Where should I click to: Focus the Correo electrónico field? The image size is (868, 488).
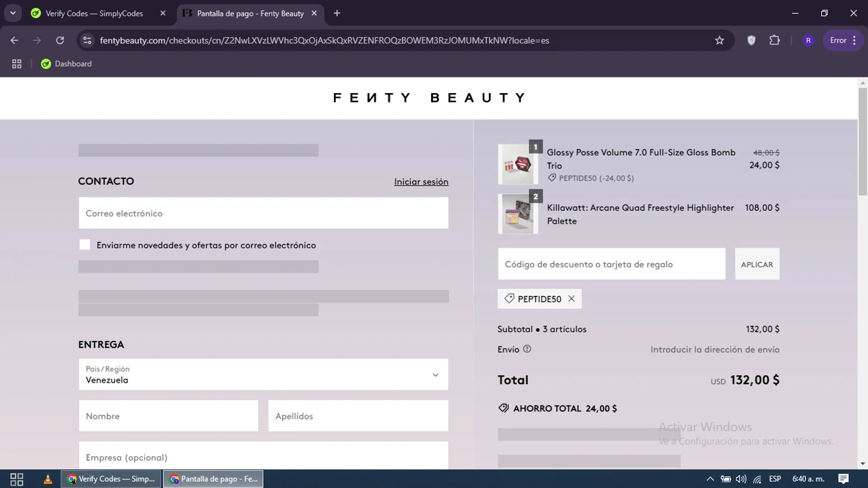pyautogui.click(x=263, y=213)
